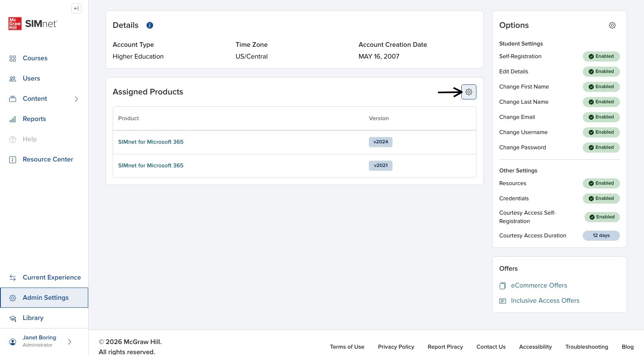Expand the Content submenu chevron
Screen dimensions: 644x355
pos(76,99)
